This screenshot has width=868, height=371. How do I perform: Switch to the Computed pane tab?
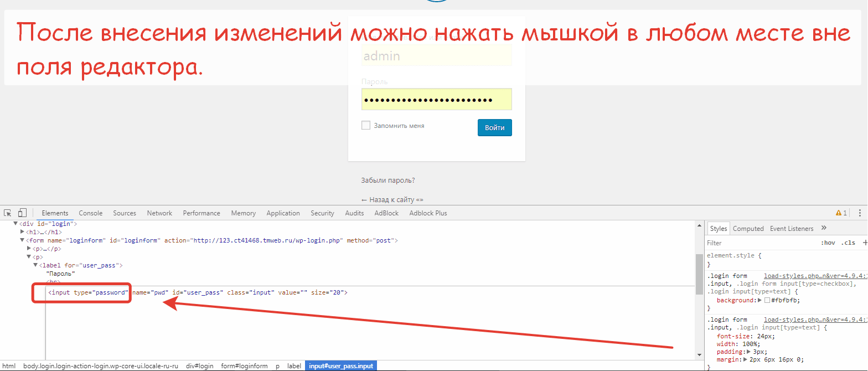748,229
